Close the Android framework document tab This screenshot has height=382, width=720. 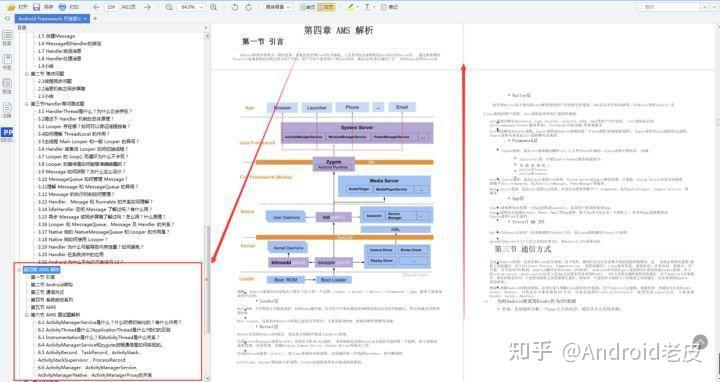tap(85, 18)
